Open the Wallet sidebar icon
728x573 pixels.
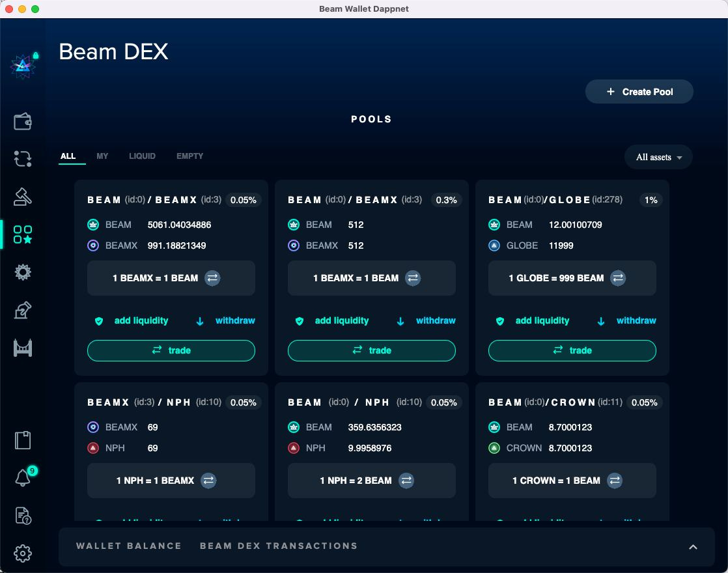[x=23, y=122]
